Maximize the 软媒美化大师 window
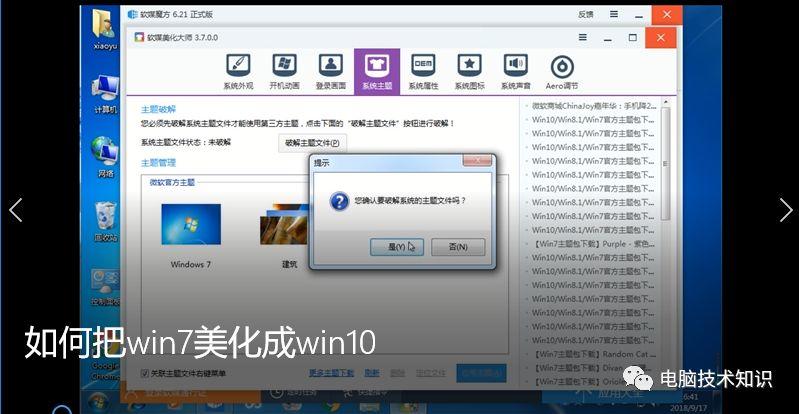This screenshot has width=799, height=414. (x=632, y=37)
